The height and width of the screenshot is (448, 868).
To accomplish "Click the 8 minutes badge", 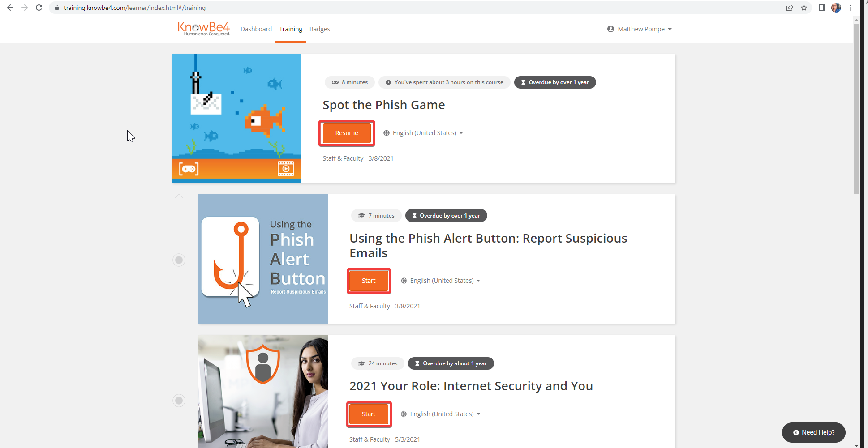I will (x=350, y=82).
